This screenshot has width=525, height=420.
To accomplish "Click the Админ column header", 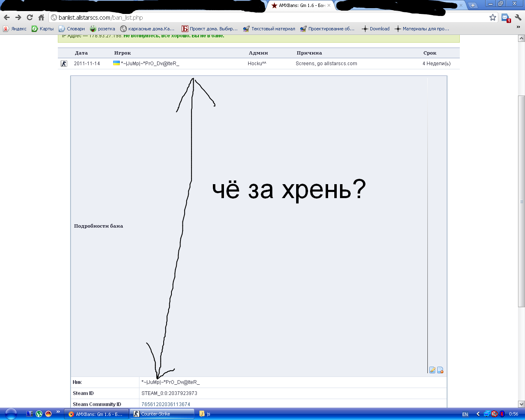I will pyautogui.click(x=258, y=53).
